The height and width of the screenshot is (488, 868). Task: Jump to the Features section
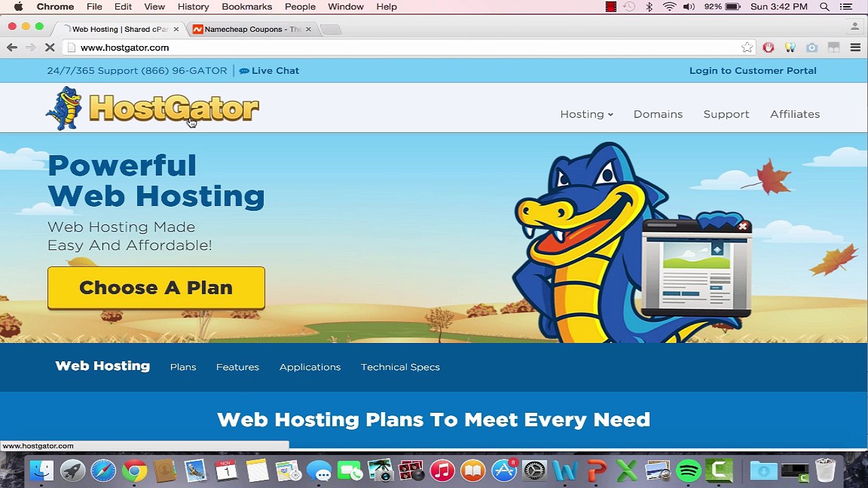tap(237, 367)
